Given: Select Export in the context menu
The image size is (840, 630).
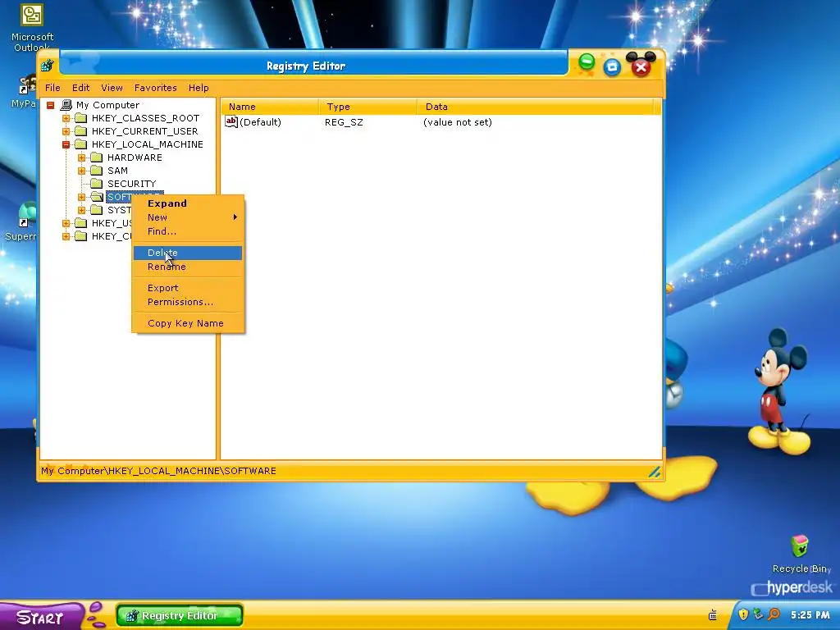Looking at the screenshot, I should coord(188,288).
